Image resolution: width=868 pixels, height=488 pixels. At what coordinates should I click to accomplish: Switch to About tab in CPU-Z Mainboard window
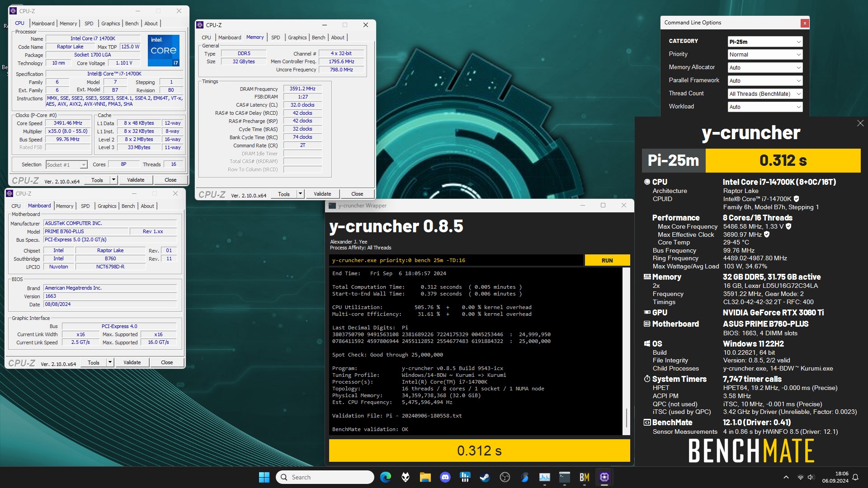tap(147, 206)
